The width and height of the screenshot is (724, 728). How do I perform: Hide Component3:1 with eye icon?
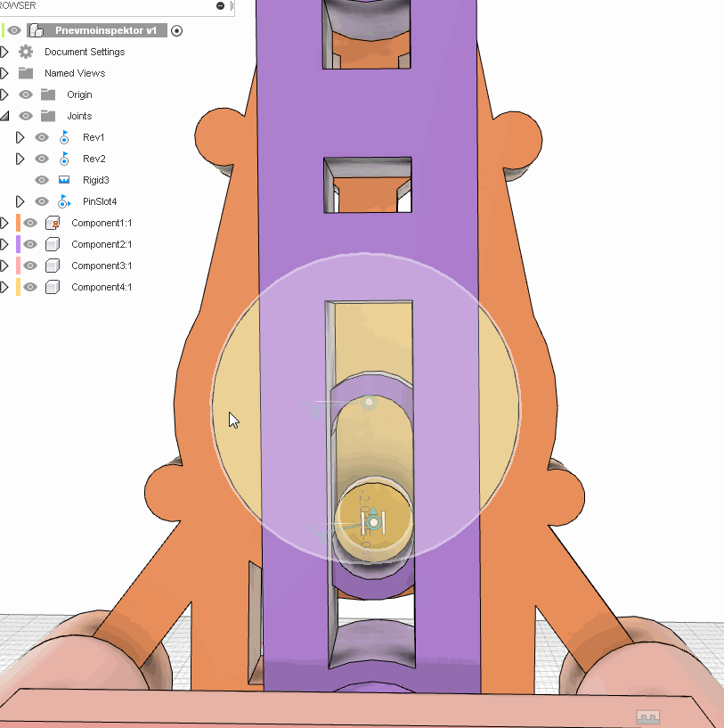(30, 266)
